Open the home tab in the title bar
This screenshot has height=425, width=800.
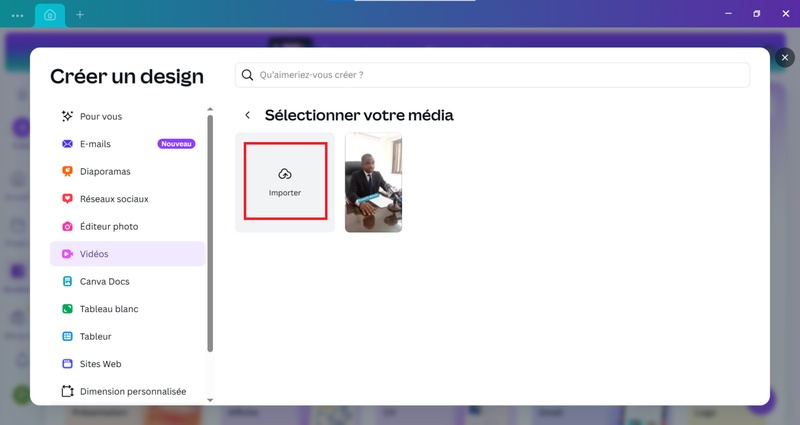point(50,15)
